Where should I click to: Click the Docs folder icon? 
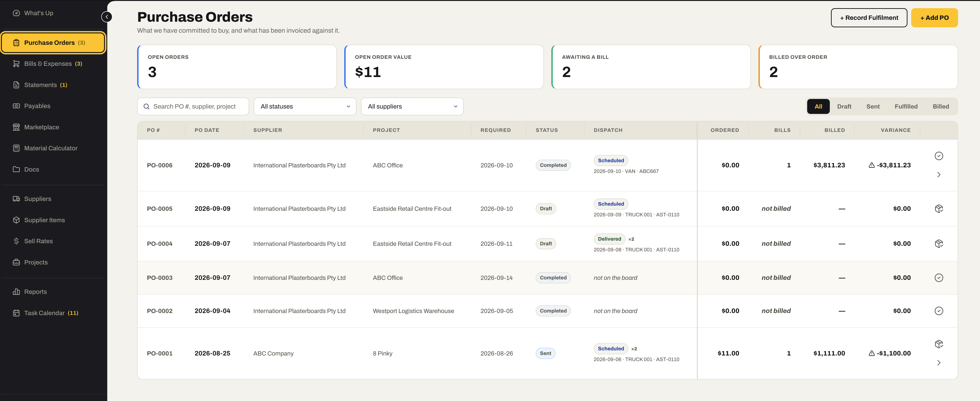pyautogui.click(x=16, y=169)
